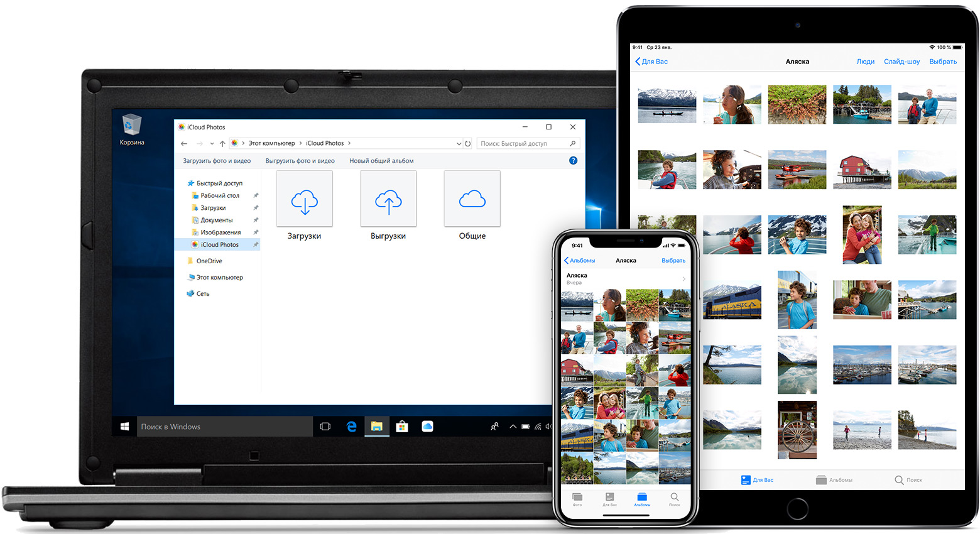The width and height of the screenshot is (980, 534).
Task: Expand the address bar history dropdown
Action: pos(459,144)
